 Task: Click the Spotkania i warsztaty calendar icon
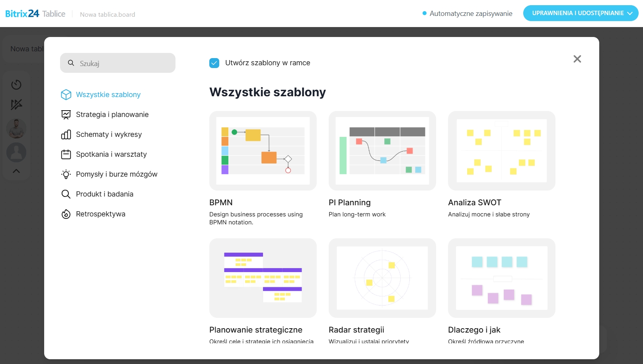pos(66,154)
